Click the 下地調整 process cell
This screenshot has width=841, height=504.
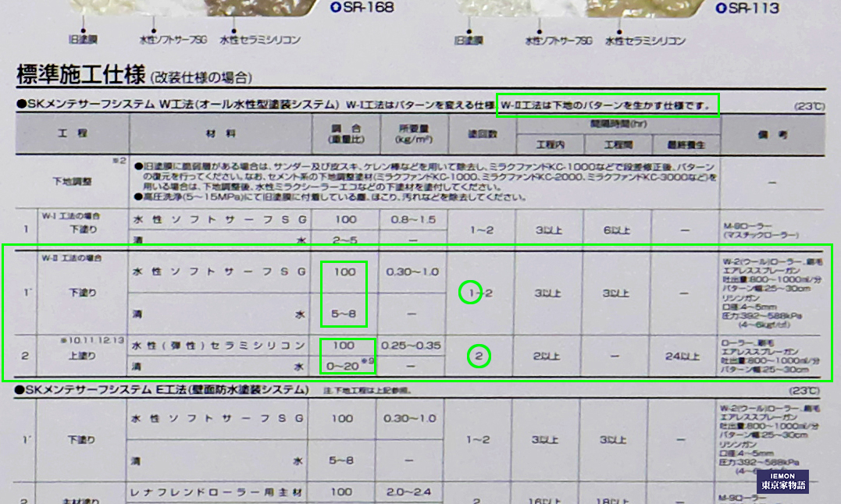pyautogui.click(x=71, y=181)
